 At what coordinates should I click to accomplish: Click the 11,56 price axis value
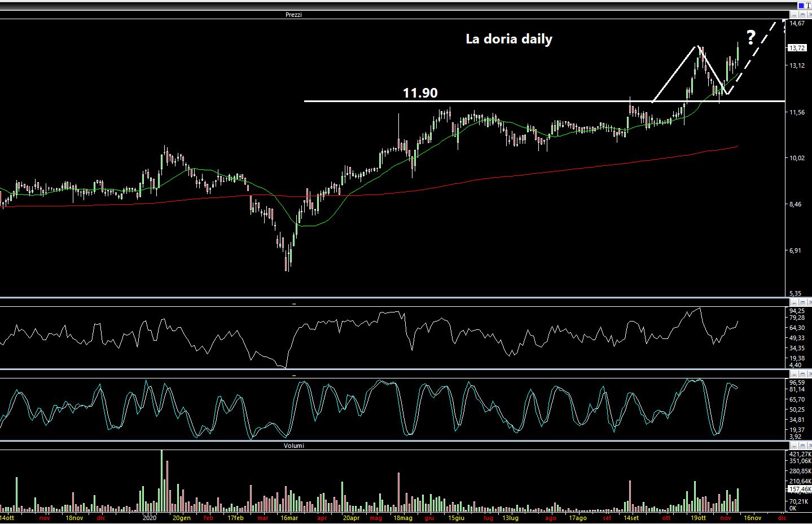[x=797, y=112]
